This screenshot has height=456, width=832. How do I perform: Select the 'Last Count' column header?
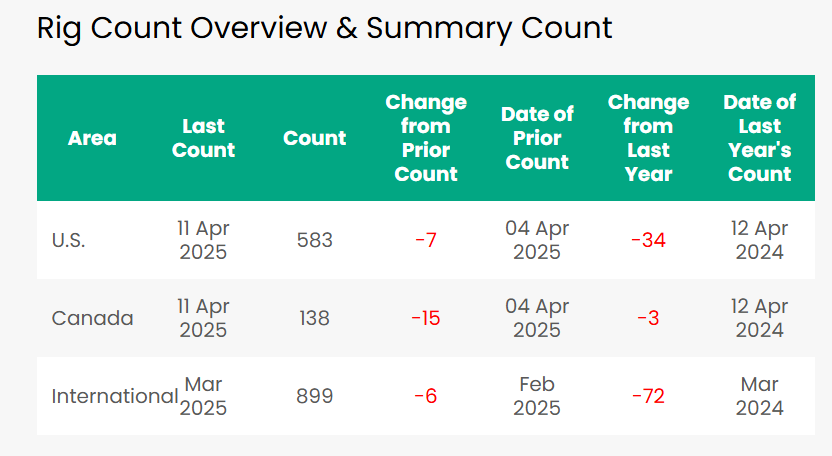(203, 138)
